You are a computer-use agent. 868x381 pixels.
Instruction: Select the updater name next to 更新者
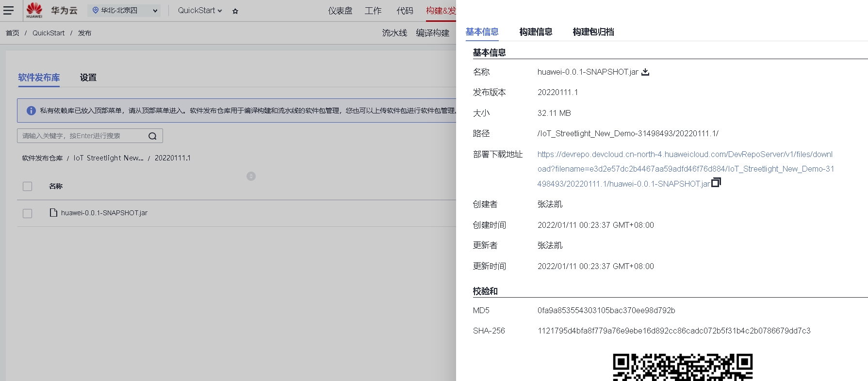pos(550,245)
